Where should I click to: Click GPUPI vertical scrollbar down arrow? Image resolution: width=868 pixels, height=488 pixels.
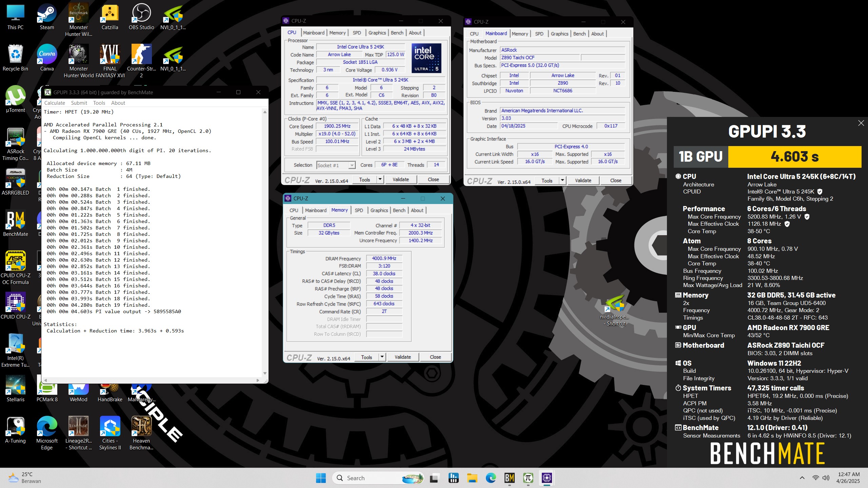pos(265,373)
